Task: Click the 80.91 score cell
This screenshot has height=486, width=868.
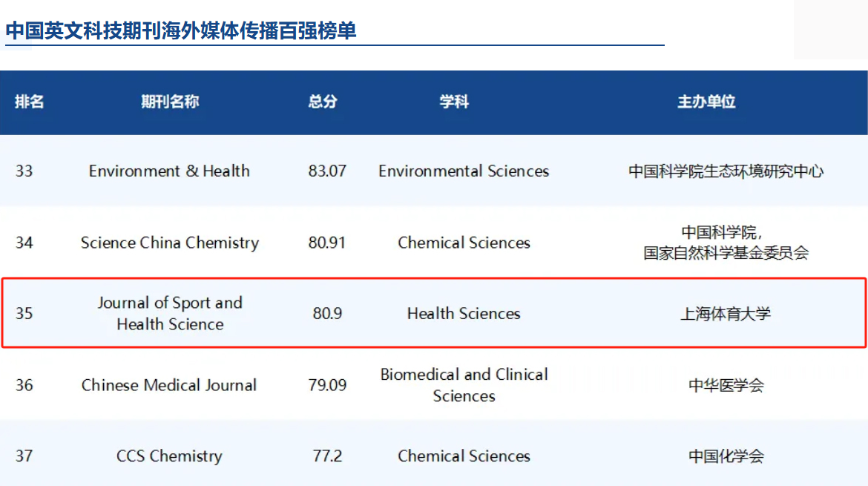Action: click(327, 243)
